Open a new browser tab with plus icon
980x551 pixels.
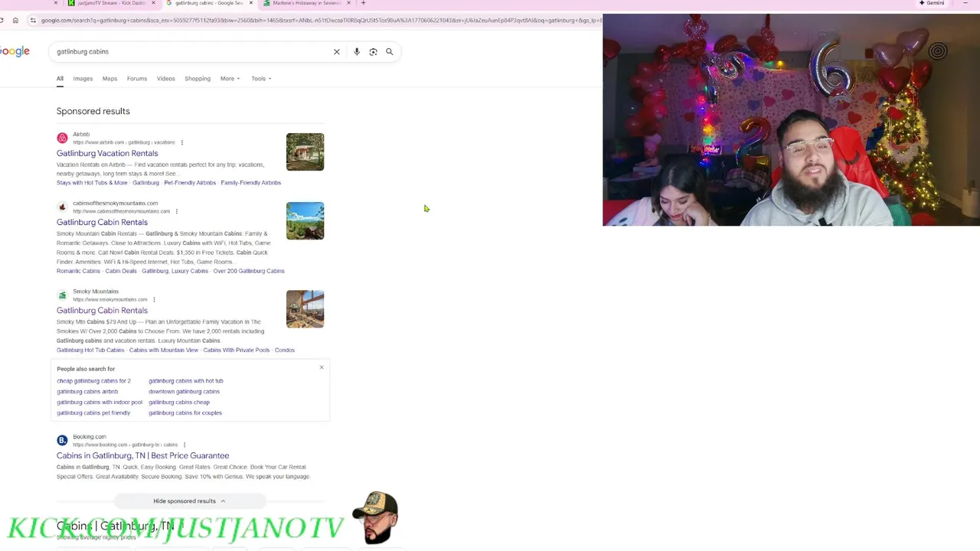[363, 3]
